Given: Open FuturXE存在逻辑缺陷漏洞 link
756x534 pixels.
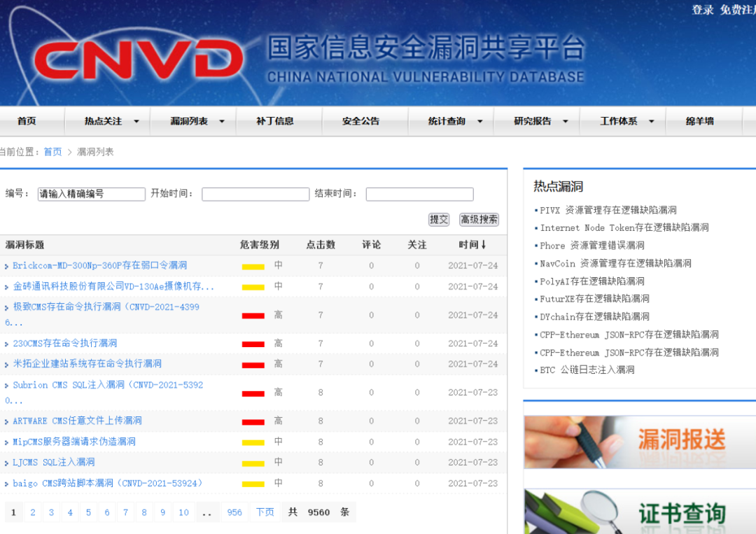Looking at the screenshot, I should tap(594, 299).
